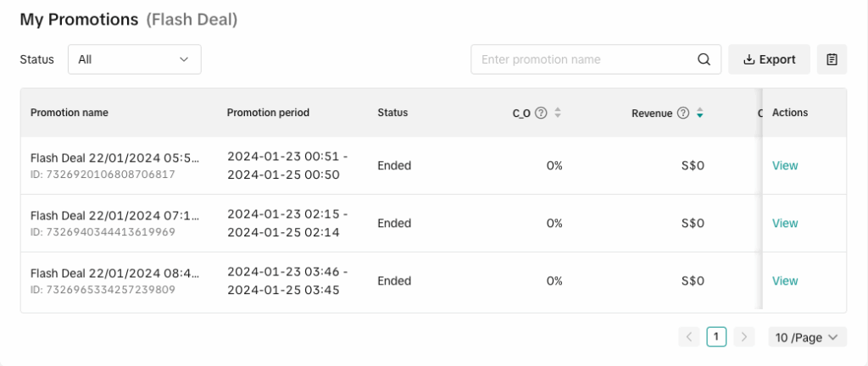Open the Status filter dropdown

coord(134,59)
